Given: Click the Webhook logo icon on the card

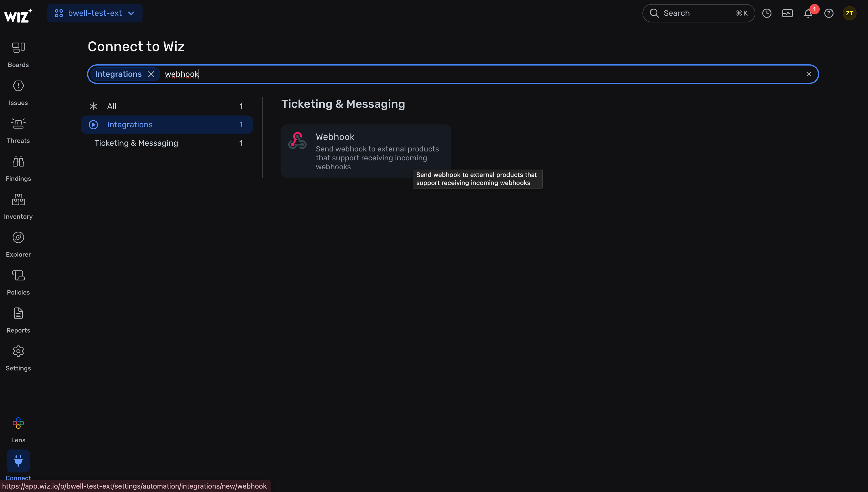Looking at the screenshot, I should pos(297,140).
